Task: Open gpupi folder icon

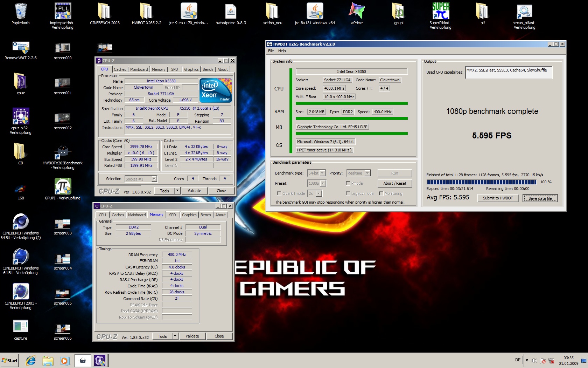Action: coord(399,11)
